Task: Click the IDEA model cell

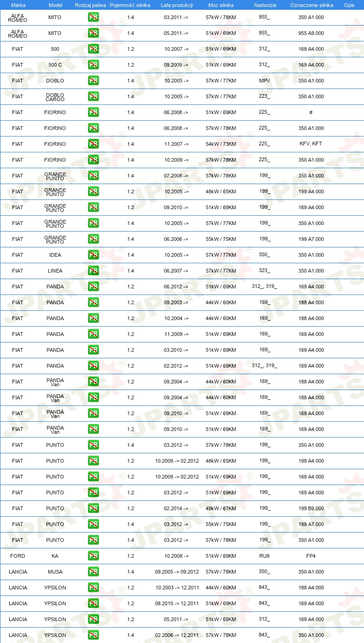Action: (55, 255)
